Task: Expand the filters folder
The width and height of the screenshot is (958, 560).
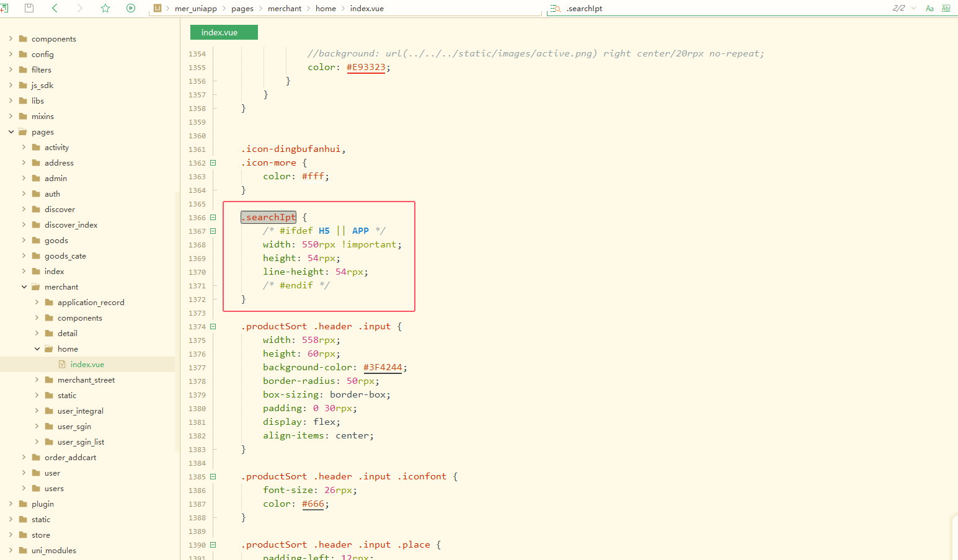Action: (x=11, y=69)
